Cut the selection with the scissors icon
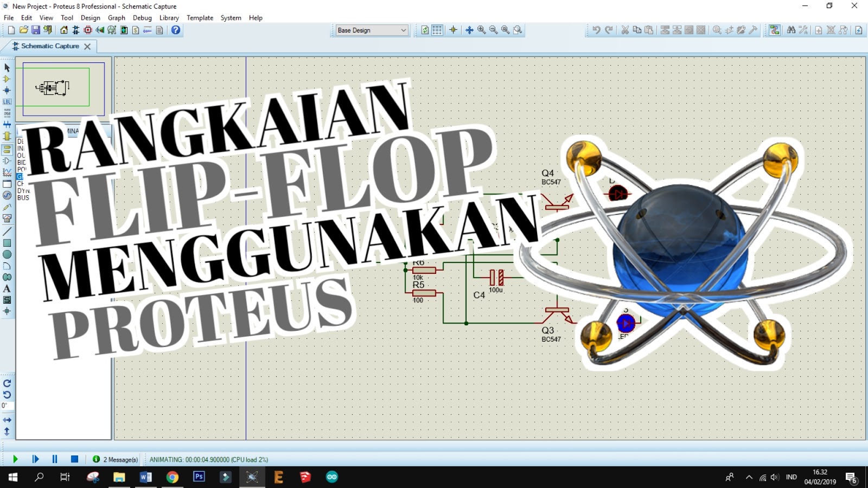 (x=625, y=30)
